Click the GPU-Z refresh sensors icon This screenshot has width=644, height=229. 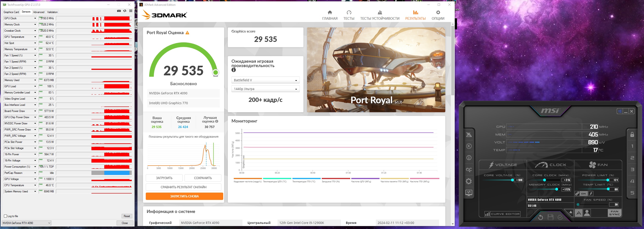[x=125, y=11]
